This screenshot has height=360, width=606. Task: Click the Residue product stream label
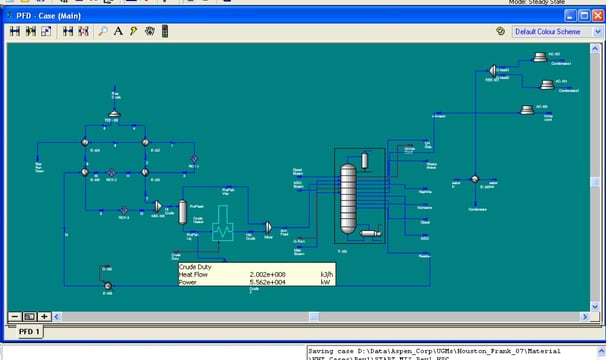coord(424,256)
